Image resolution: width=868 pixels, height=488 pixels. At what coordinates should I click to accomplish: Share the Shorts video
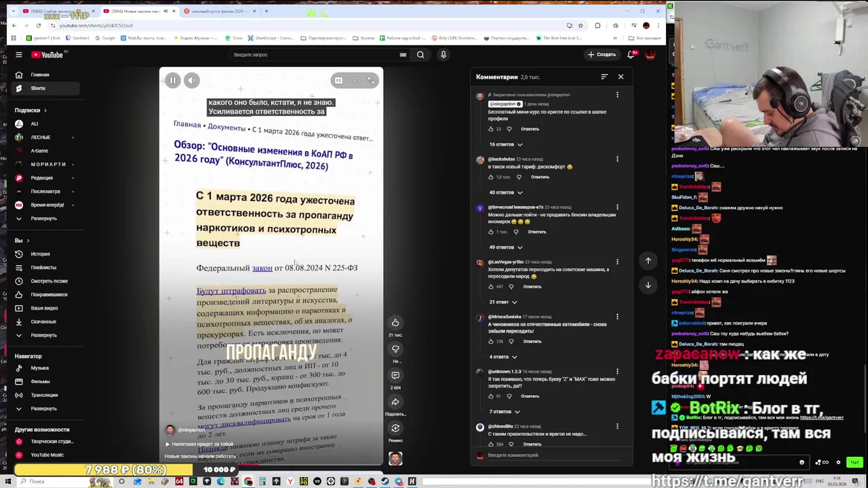(395, 402)
